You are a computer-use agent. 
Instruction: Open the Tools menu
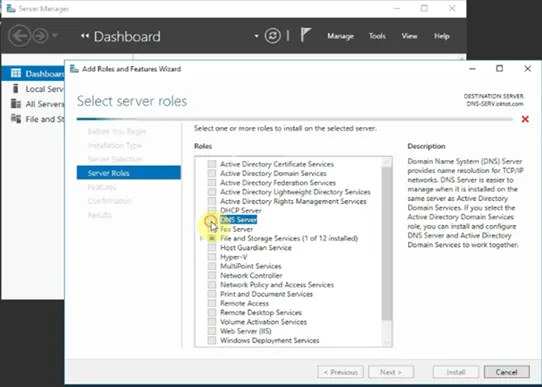pyautogui.click(x=377, y=36)
